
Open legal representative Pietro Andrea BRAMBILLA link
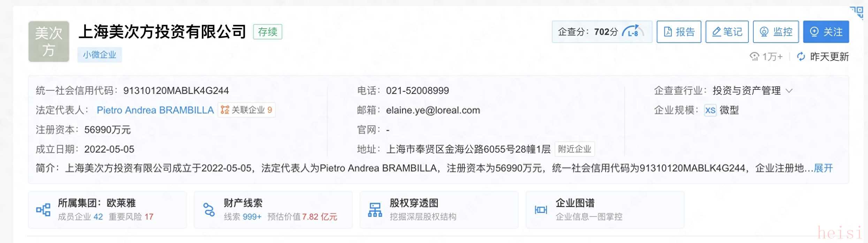155,110
